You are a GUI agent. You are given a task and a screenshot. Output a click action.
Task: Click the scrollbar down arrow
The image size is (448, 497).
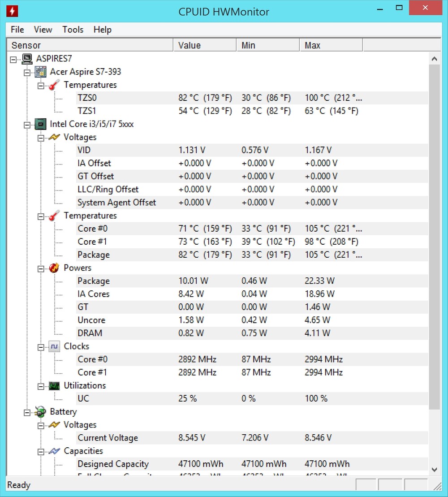[x=435, y=469]
